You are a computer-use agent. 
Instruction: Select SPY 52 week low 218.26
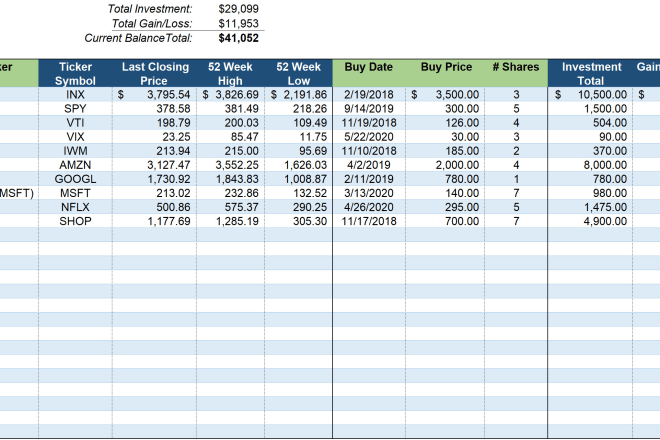coord(299,109)
